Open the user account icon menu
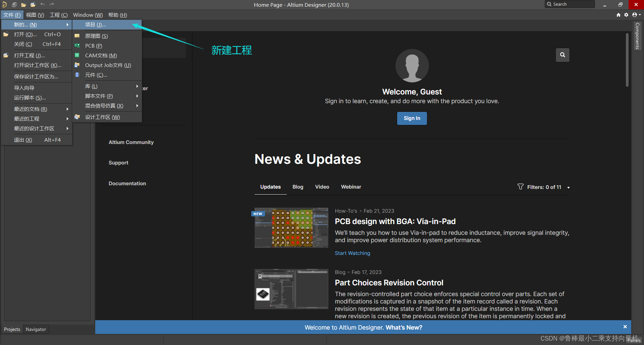The height and width of the screenshot is (345, 644). 636,15
